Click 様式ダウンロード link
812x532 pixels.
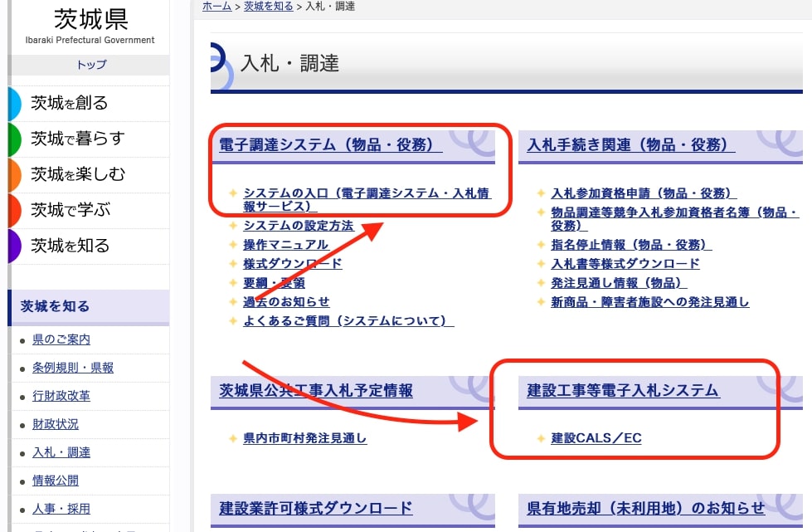point(292,264)
